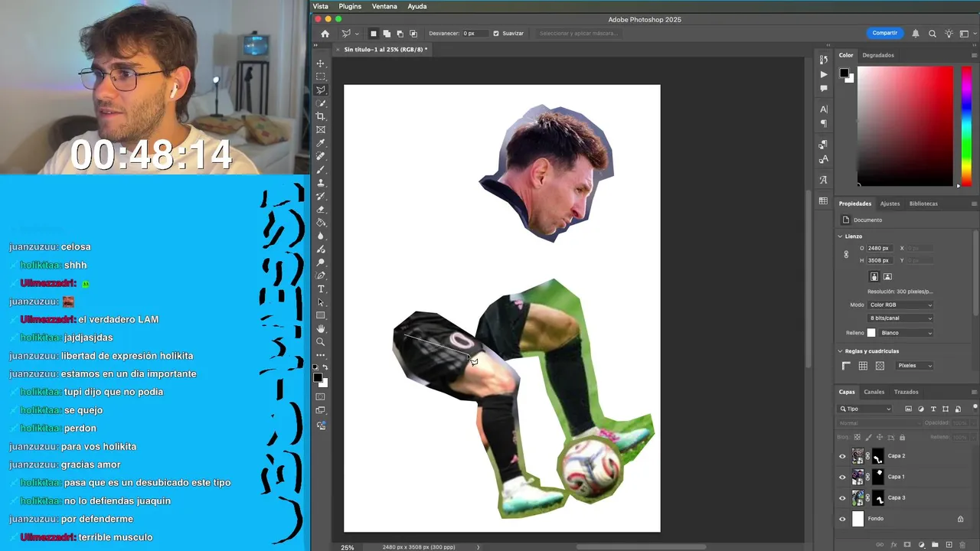Open the lasso tool preset dropdown arrow
The height and width of the screenshot is (551, 980).
357,34
